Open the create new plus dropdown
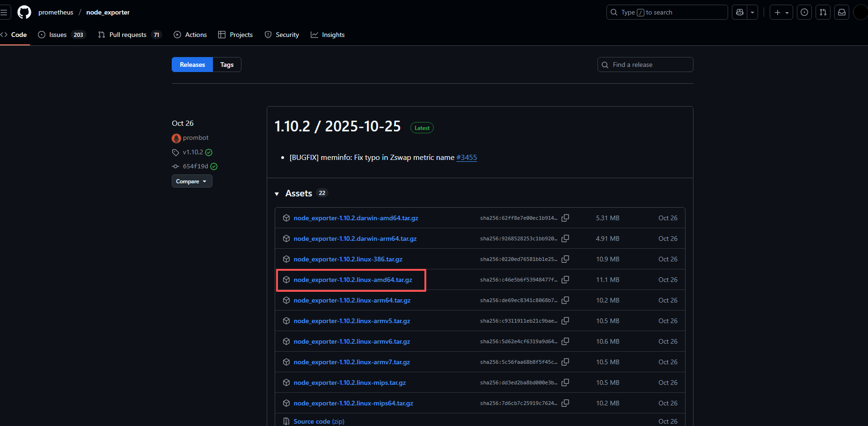 pos(781,12)
